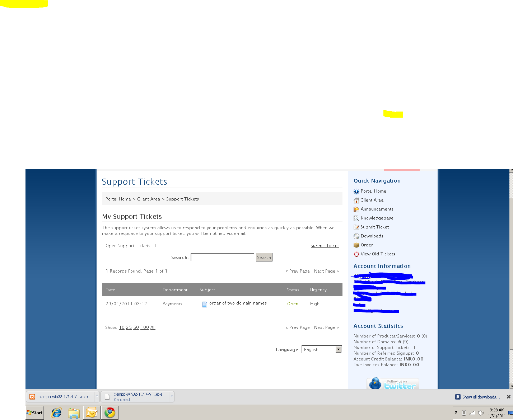Click inside the ticket Search text field
Viewport: 513px width, 420px height.
click(x=222, y=257)
